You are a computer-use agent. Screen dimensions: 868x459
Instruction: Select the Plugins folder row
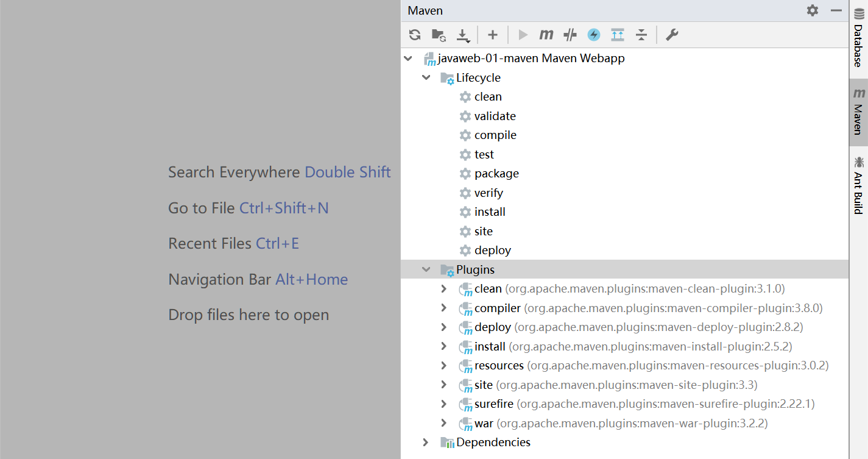click(x=624, y=269)
